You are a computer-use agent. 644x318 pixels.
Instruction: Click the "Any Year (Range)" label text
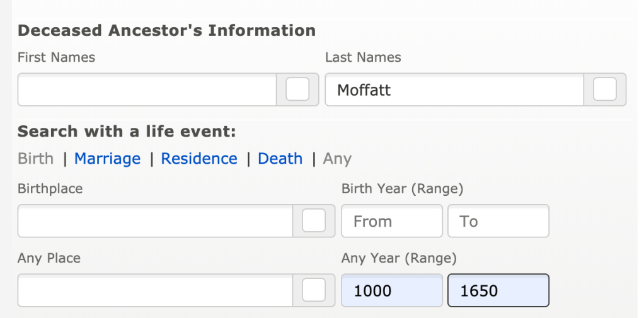[399, 258]
